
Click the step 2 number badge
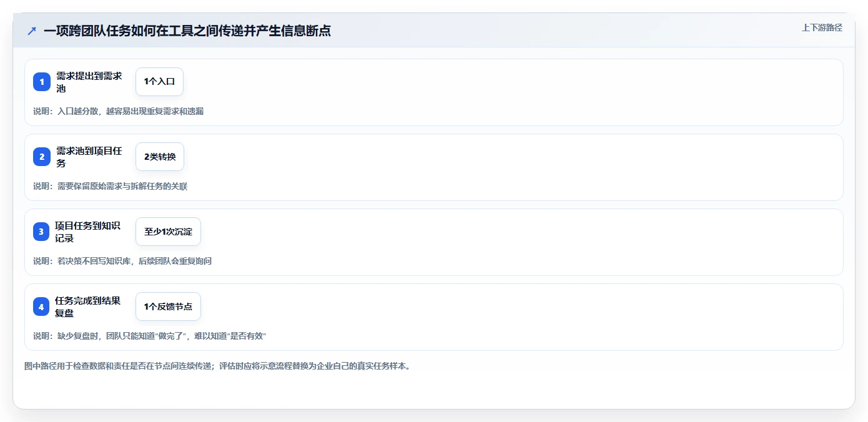pos(42,157)
